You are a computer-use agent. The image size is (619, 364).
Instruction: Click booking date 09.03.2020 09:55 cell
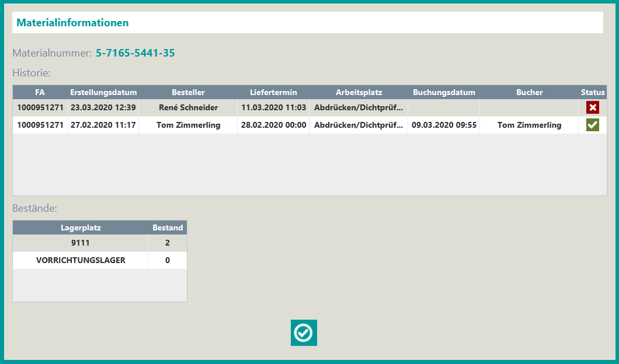coord(444,125)
